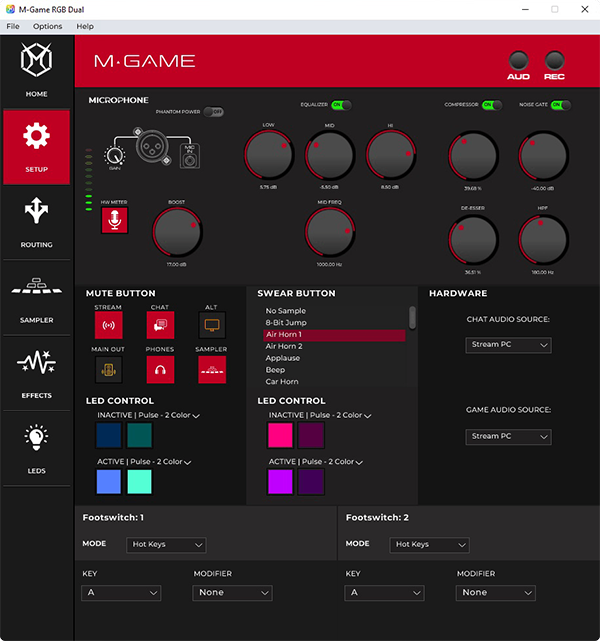This screenshot has height=641, width=600.
Task: Click the Chat mute speech-bubble icon
Action: (x=160, y=325)
